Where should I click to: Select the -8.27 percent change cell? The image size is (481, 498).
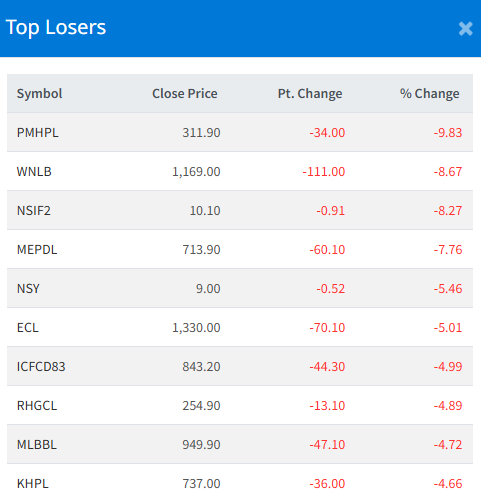pos(448,211)
